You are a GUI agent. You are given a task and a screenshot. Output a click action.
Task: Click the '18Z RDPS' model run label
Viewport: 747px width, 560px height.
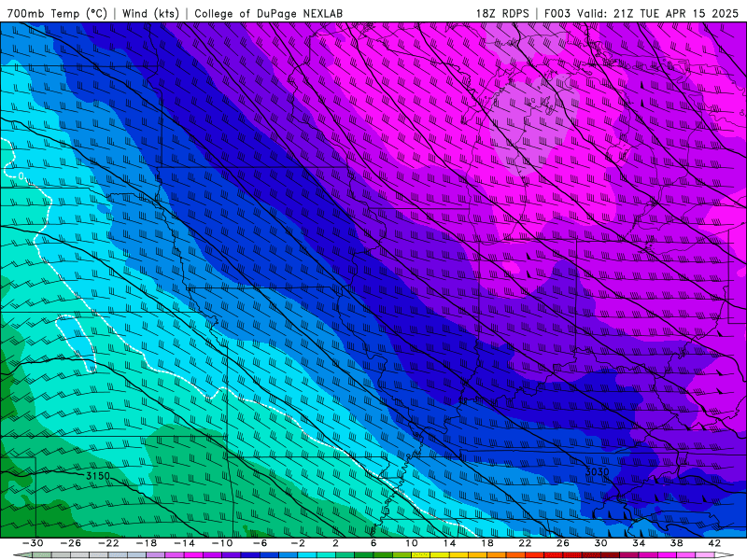pos(502,13)
